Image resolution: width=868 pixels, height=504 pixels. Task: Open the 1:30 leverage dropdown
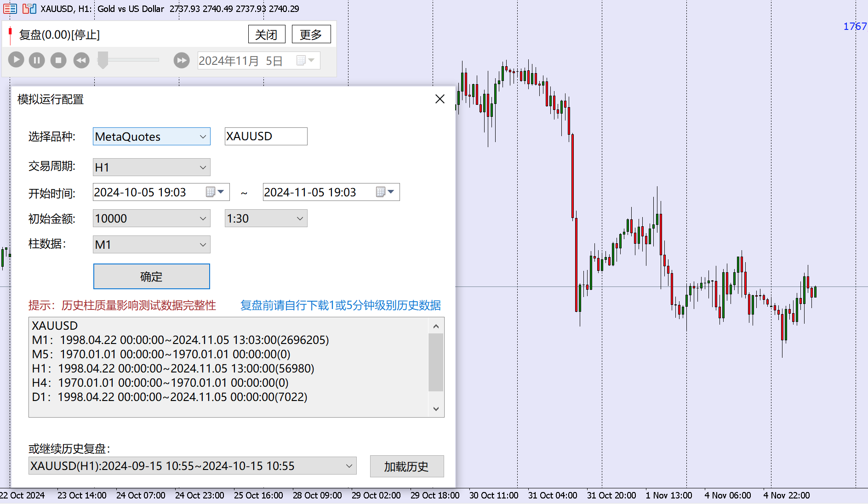coord(300,218)
